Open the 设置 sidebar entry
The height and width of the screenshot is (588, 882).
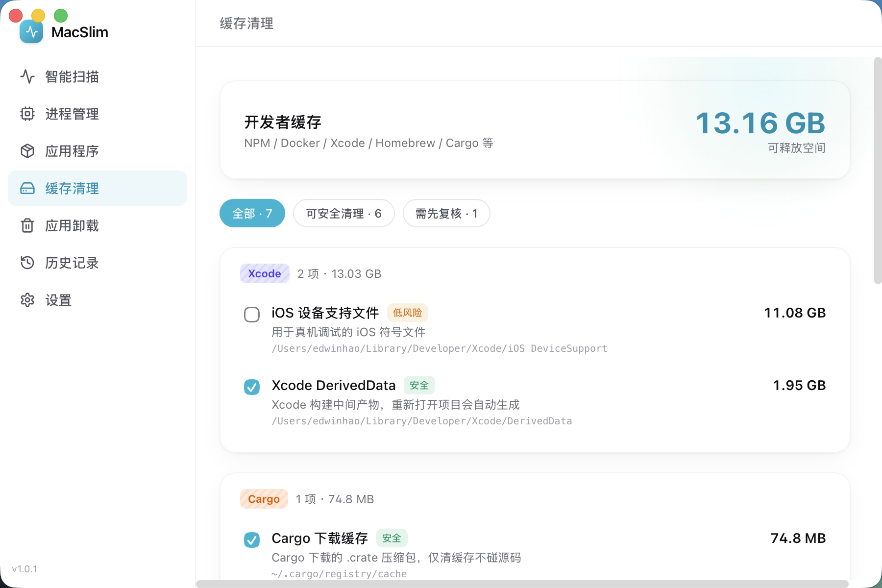tap(98, 300)
